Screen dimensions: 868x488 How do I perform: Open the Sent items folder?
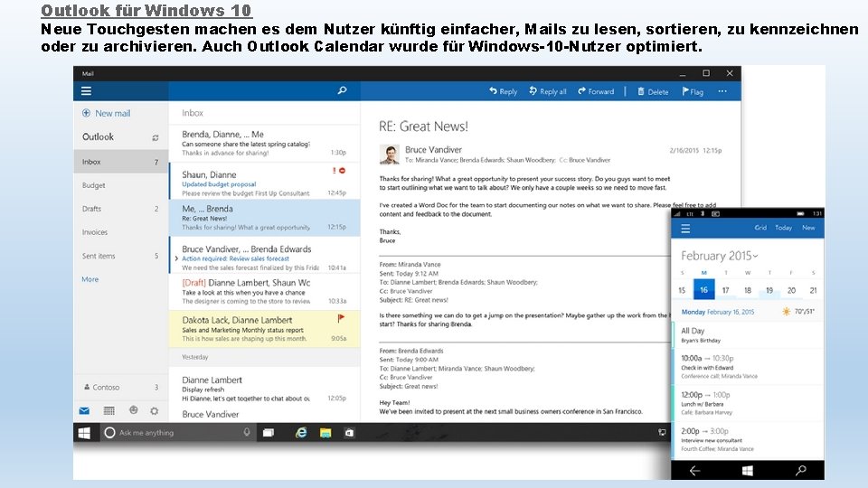pos(120,256)
